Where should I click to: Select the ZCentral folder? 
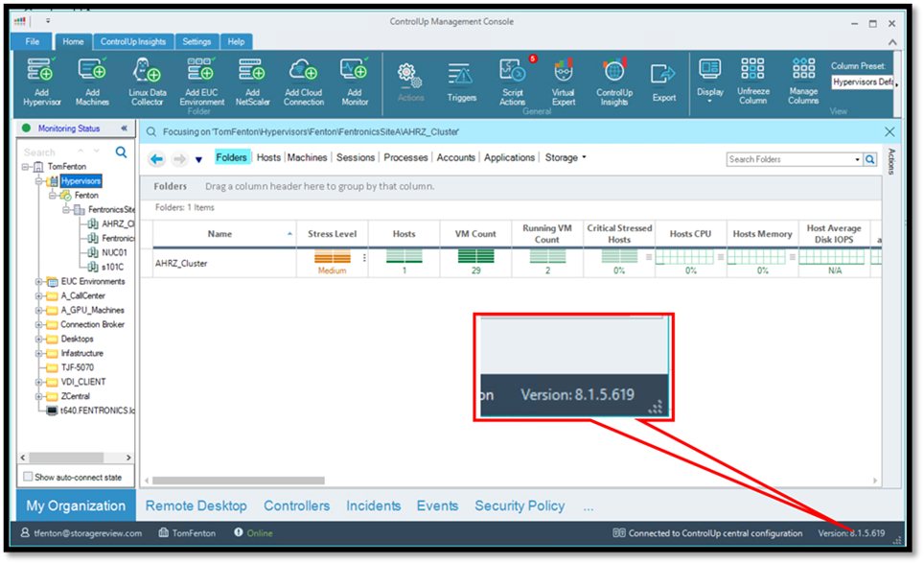tap(76, 396)
